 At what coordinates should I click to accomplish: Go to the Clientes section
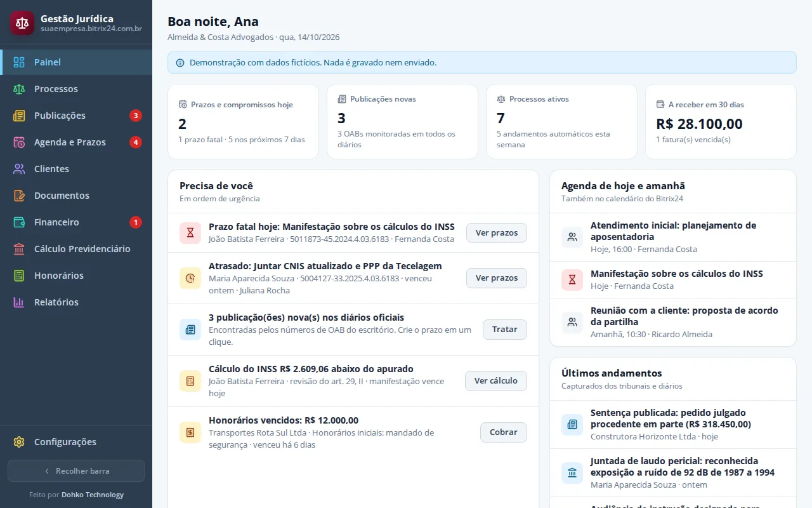[76, 169]
